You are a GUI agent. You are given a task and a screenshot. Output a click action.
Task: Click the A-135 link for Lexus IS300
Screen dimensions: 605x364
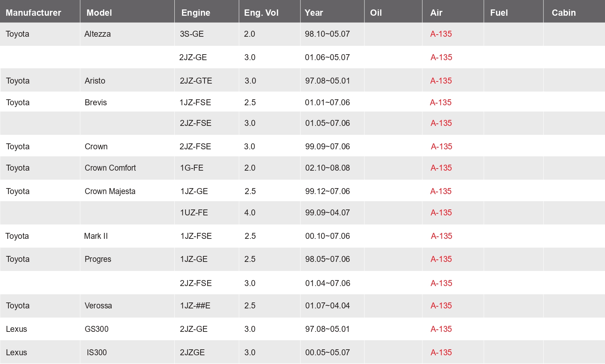[x=441, y=352]
